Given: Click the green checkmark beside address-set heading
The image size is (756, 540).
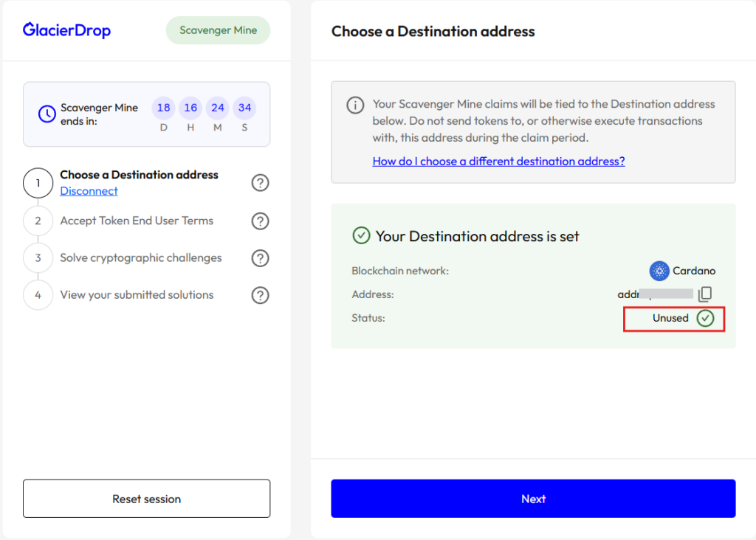Looking at the screenshot, I should point(361,236).
